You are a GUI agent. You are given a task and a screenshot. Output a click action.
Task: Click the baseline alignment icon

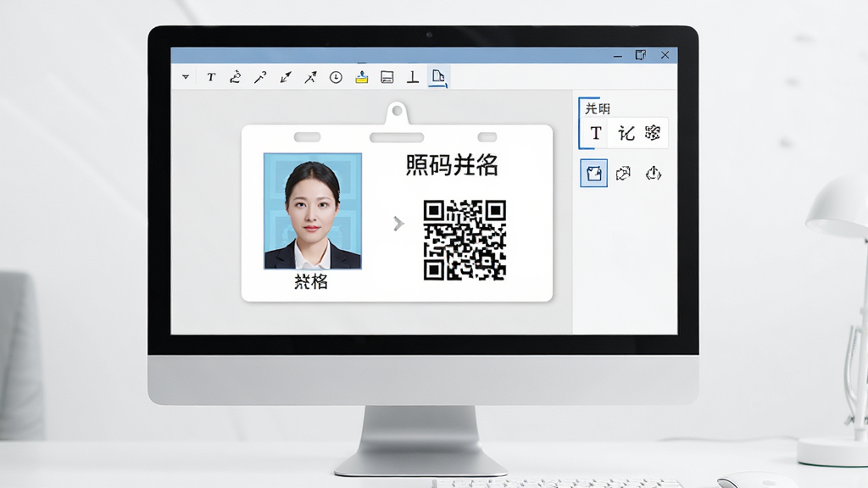413,77
